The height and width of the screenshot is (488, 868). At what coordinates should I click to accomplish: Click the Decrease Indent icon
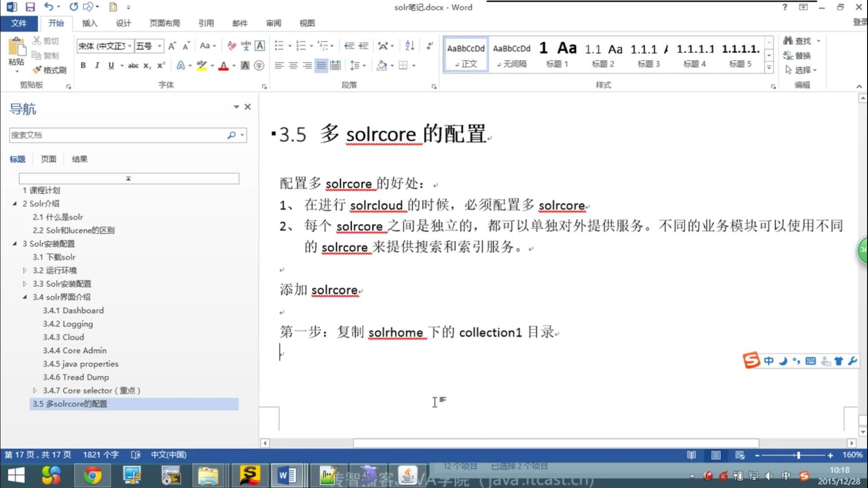coord(349,46)
